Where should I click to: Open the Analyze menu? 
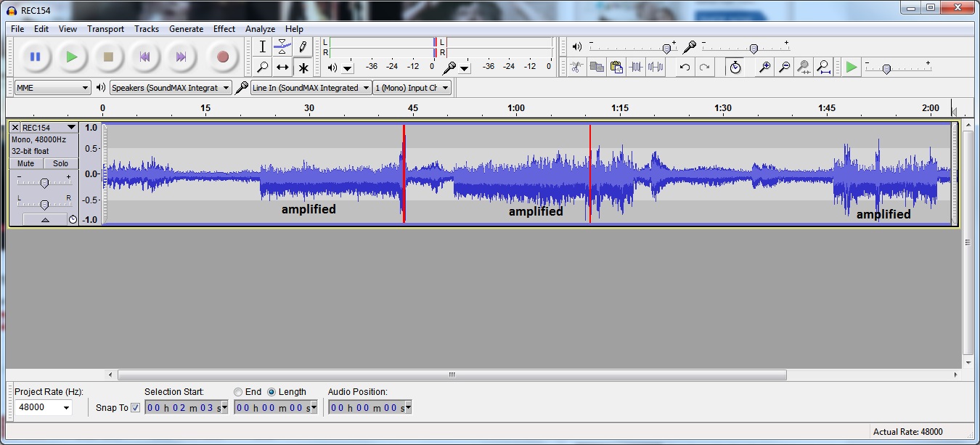(x=260, y=29)
